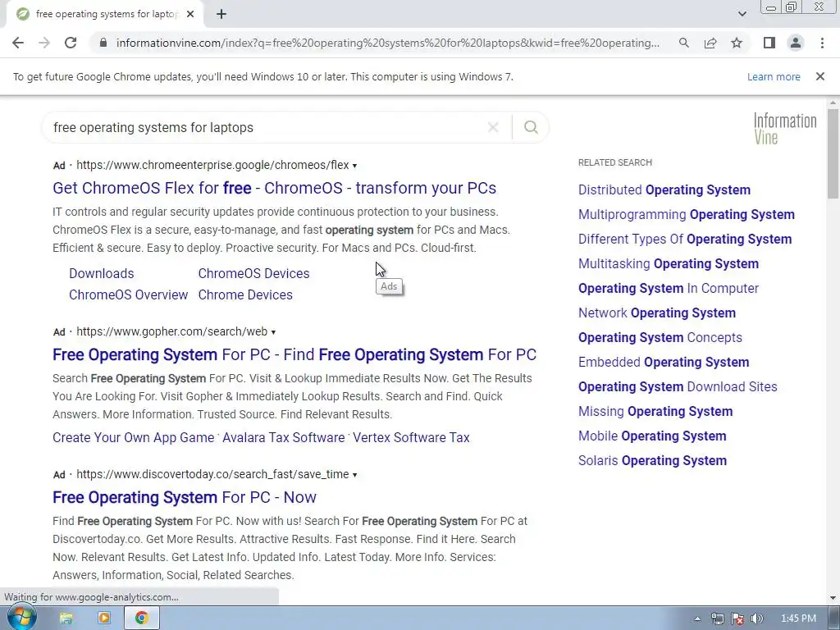The height and width of the screenshot is (630, 840).
Task: Click the browser address bar URL
Action: click(x=388, y=43)
